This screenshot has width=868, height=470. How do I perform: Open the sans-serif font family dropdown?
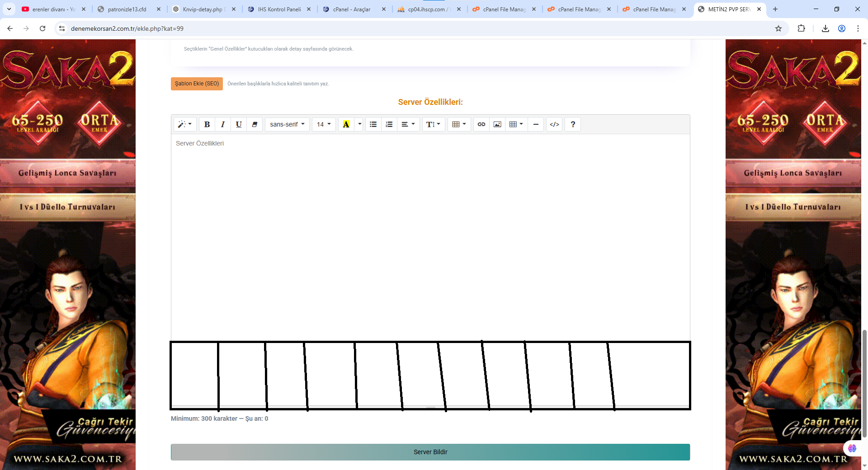point(287,124)
